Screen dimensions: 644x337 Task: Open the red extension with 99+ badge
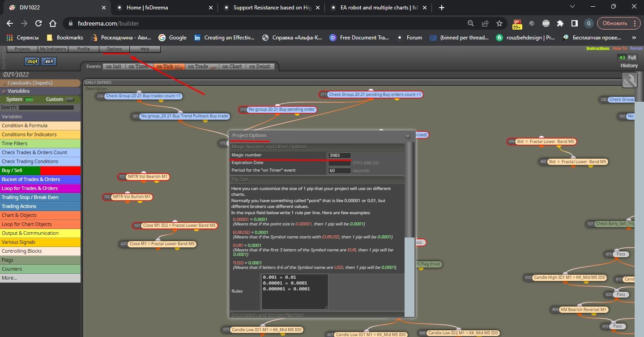pyautogui.click(x=517, y=24)
